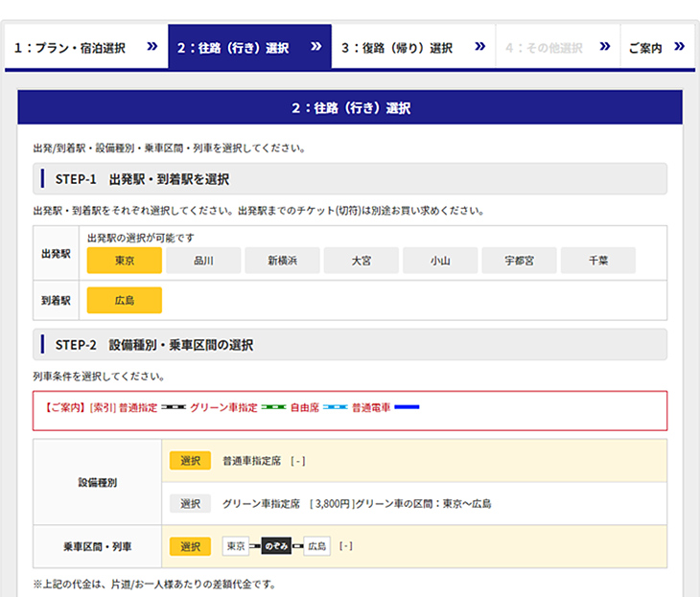This screenshot has height=597, width=700.
Task: Go to step 3 復路(帰り)選択 tab
Action: click(412, 47)
